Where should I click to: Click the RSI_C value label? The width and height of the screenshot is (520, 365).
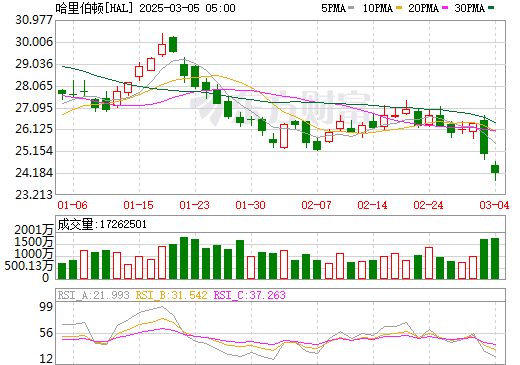(x=249, y=295)
